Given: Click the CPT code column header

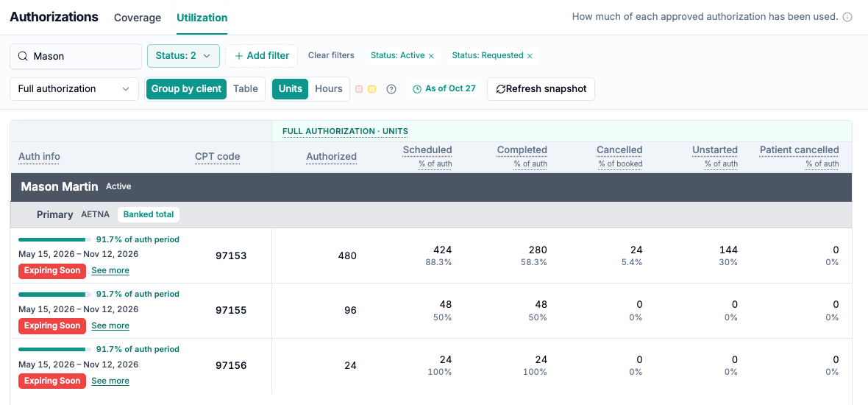Looking at the screenshot, I should coord(218,157).
